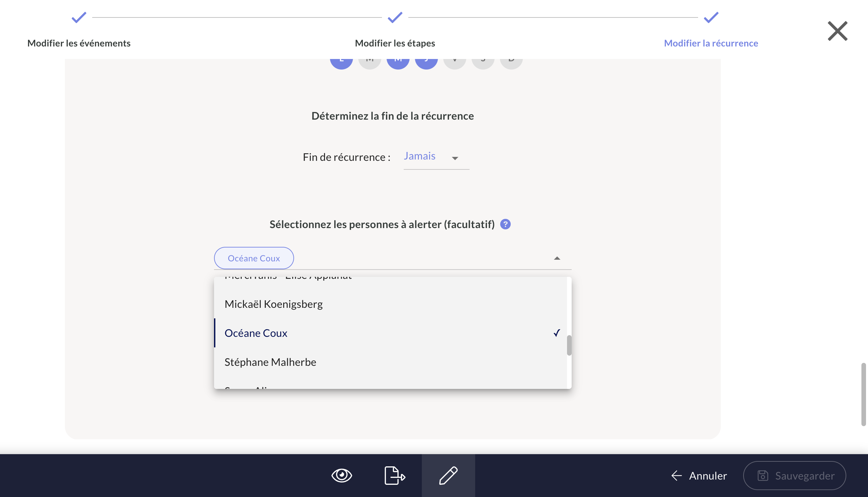Click the Annuler button
868x497 pixels.
pos(699,476)
